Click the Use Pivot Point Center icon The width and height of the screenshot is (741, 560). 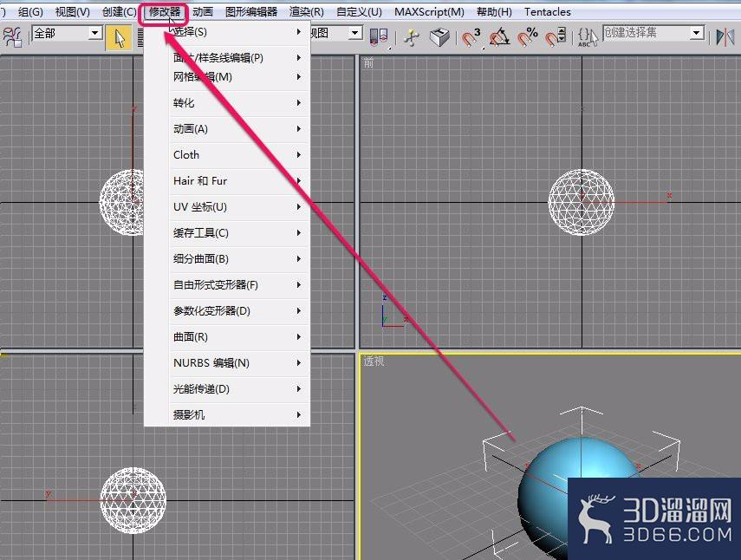pos(378,37)
